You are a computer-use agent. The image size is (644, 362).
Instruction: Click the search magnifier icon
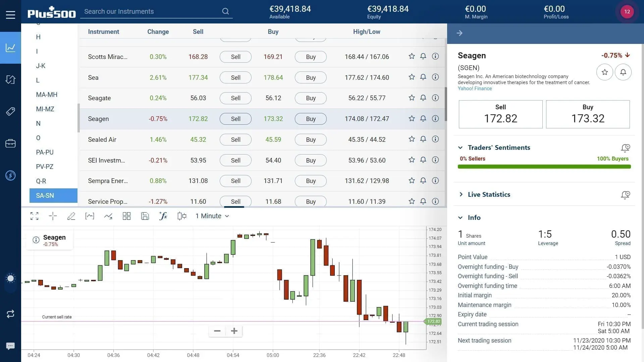click(x=225, y=11)
